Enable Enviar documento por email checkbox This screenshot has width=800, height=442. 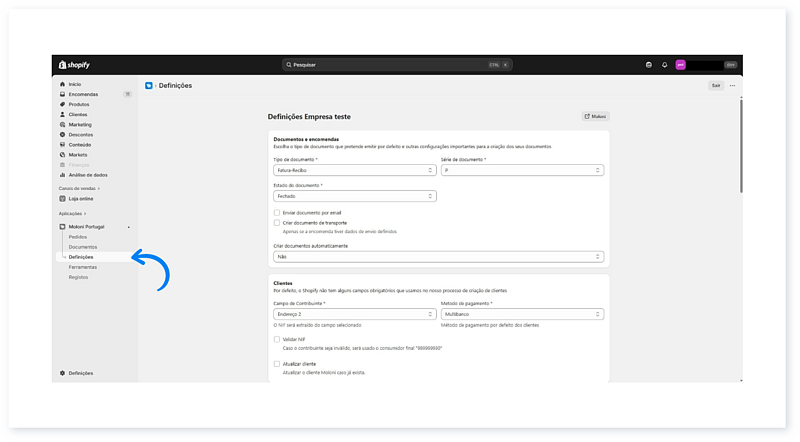[277, 212]
